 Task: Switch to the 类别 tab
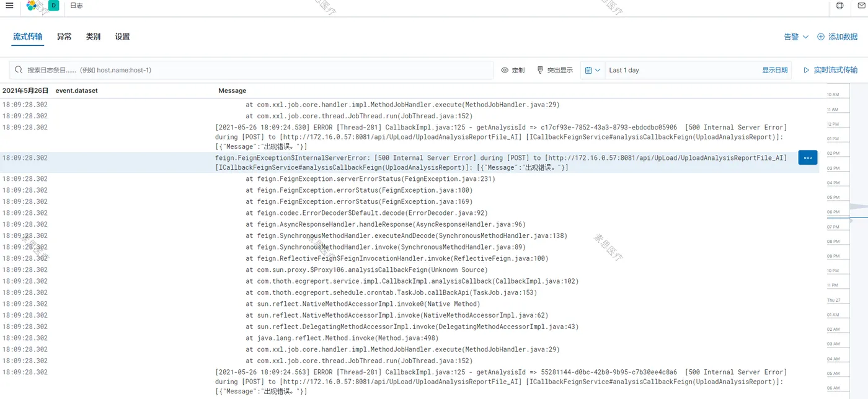[93, 37]
